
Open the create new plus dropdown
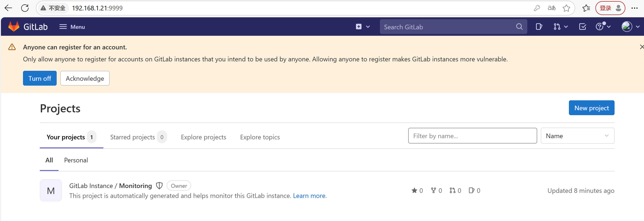tap(363, 27)
